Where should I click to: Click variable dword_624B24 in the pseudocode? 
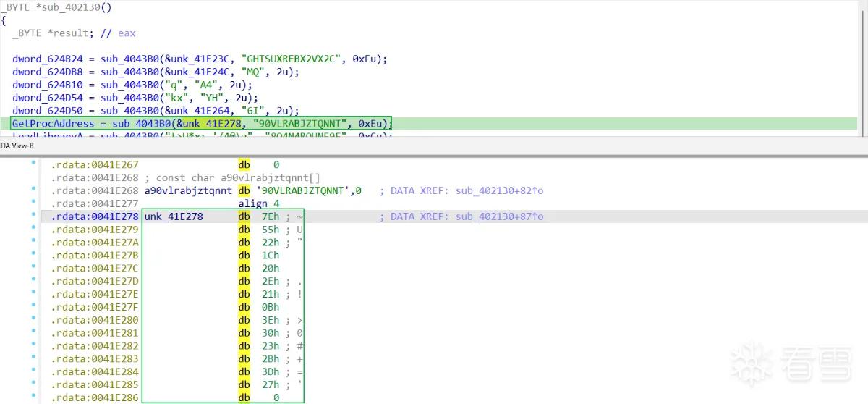point(48,59)
